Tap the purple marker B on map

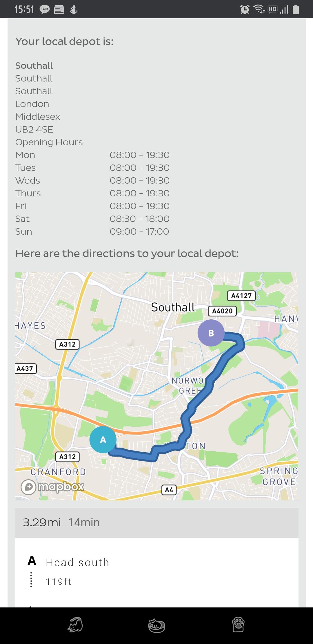click(x=211, y=333)
